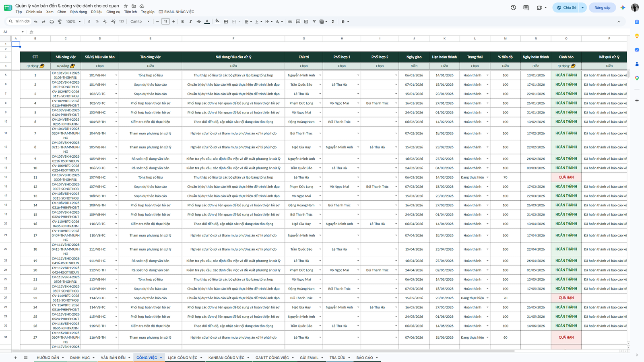Select the paint format tool
The width and height of the screenshot is (644, 362).
[60, 22]
